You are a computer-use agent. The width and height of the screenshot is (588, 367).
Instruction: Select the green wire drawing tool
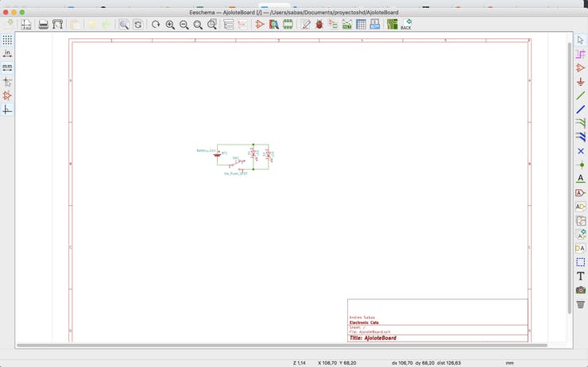(x=581, y=95)
